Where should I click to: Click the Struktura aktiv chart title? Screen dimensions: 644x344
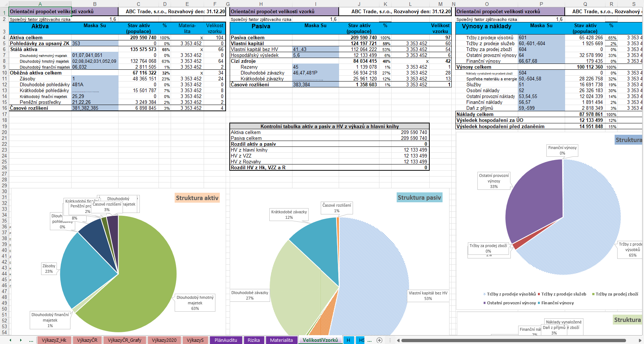click(197, 198)
